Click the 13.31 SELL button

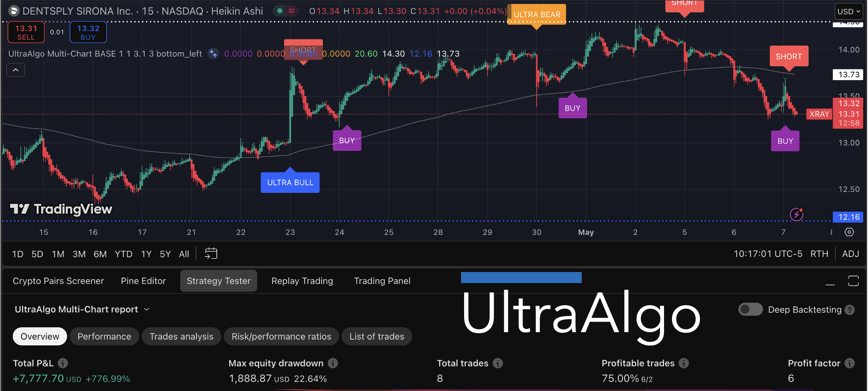coord(26,32)
